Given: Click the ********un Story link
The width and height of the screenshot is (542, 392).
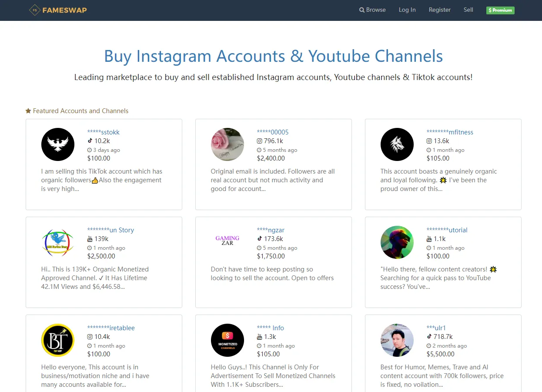Looking at the screenshot, I should coord(110,230).
